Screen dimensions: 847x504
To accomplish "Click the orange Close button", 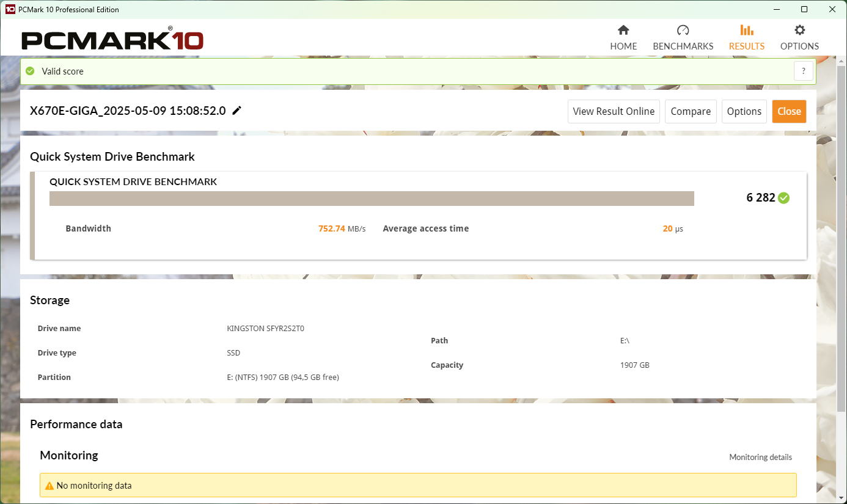I will pyautogui.click(x=789, y=111).
